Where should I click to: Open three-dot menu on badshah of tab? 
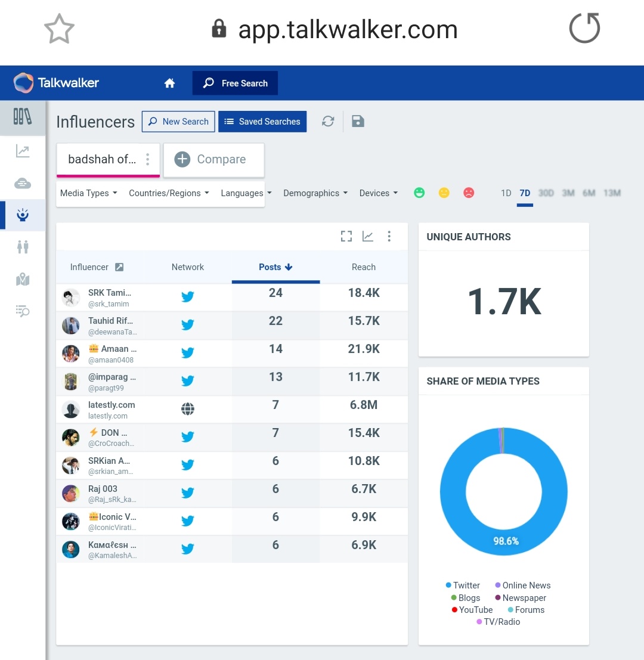(147, 159)
